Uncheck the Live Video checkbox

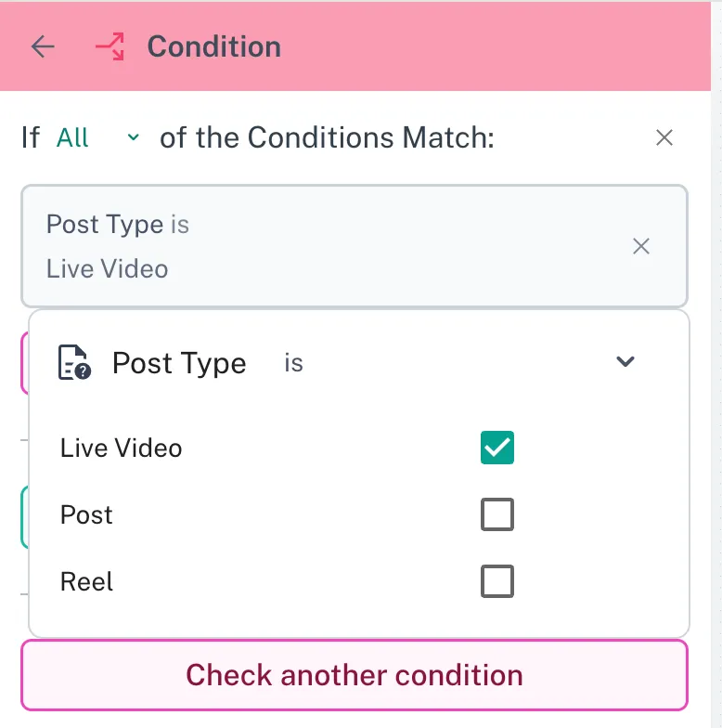496,448
